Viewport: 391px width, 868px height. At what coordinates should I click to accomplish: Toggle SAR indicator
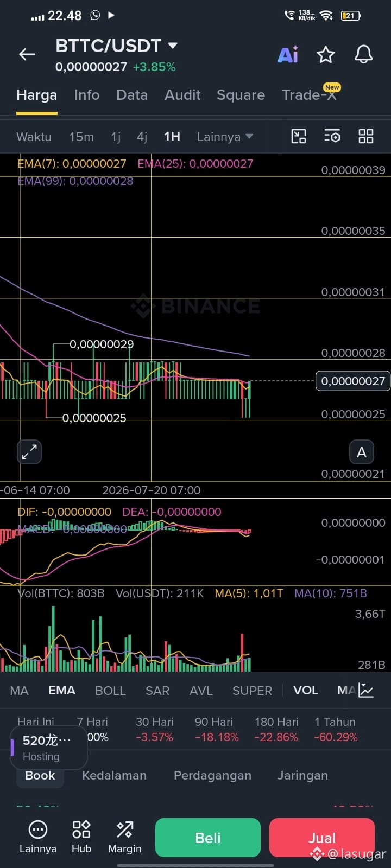(x=157, y=691)
